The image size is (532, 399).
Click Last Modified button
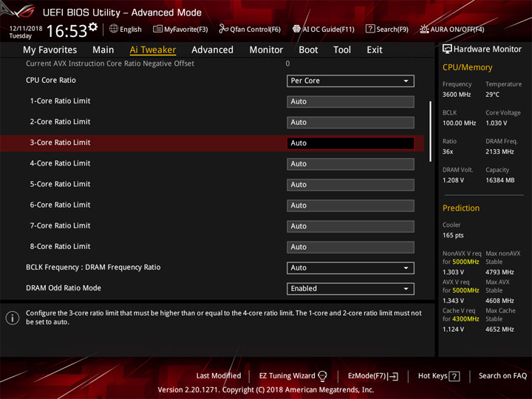click(x=219, y=376)
